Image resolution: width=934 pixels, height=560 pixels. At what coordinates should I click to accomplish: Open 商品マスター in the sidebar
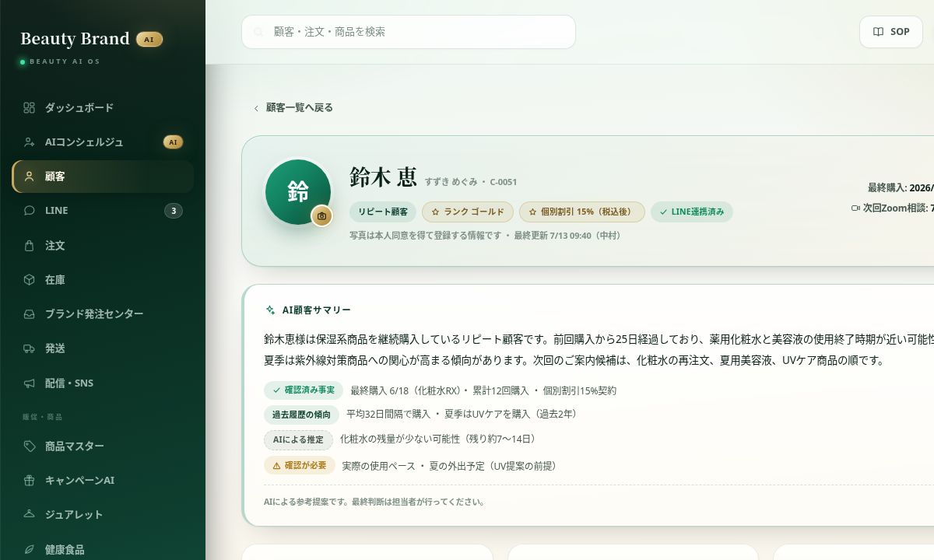click(x=103, y=446)
